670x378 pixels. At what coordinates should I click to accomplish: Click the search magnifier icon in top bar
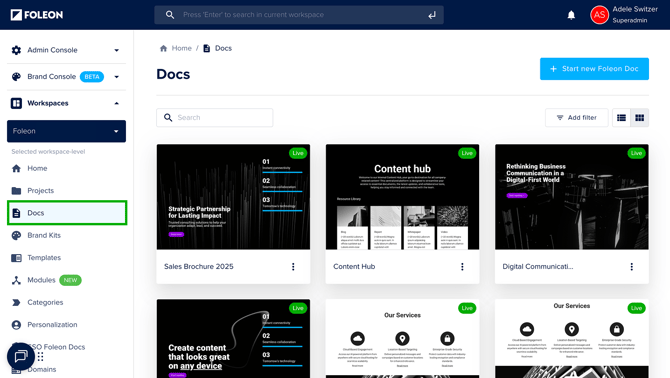[170, 15]
